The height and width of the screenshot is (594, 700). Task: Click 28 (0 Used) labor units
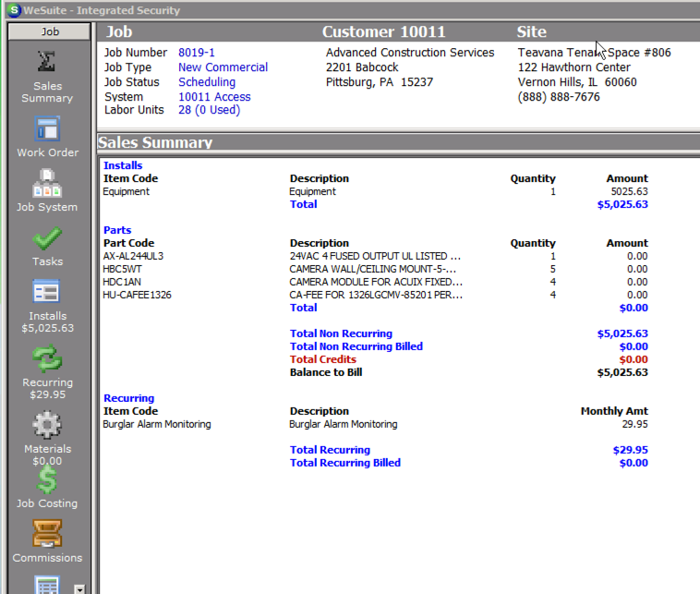(x=209, y=110)
